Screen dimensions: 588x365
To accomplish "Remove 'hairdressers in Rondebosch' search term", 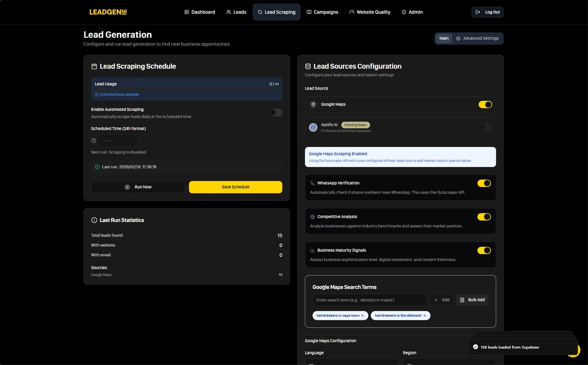I will click(x=424, y=316).
